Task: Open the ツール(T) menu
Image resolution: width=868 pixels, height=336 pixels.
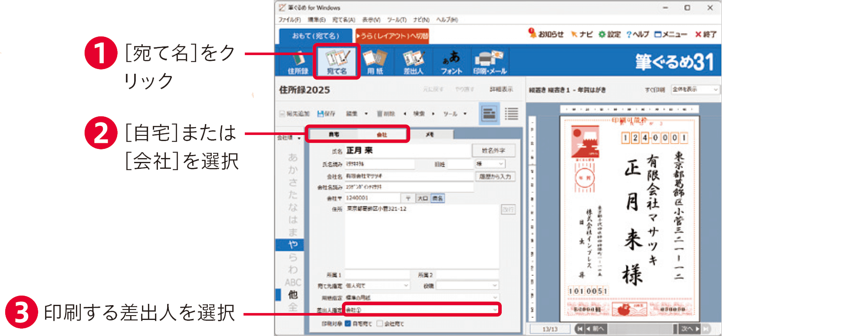Action: (x=397, y=20)
